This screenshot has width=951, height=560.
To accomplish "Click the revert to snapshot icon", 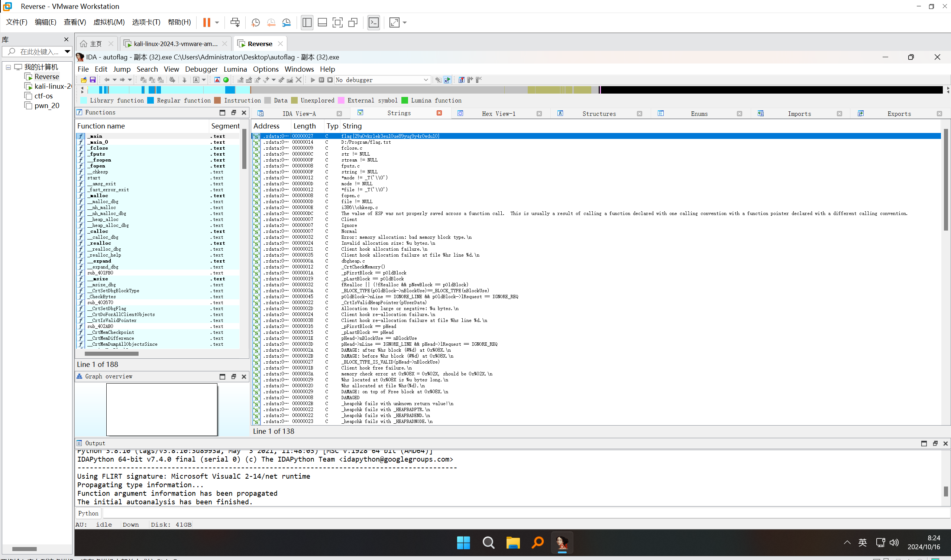I will point(271,22).
